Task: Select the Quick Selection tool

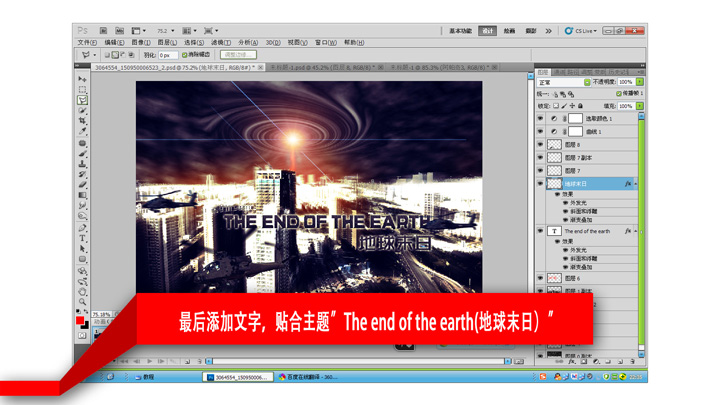Action: [82, 111]
